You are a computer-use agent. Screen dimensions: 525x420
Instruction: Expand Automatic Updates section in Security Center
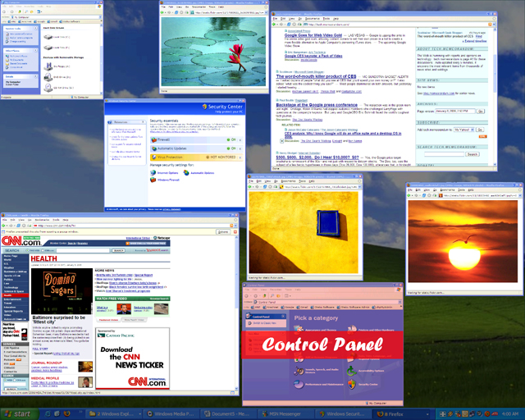pos(240,148)
